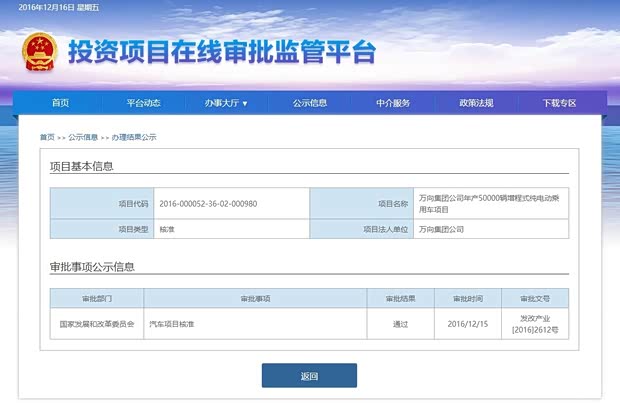Select 公示信息 in the navigation bar
This screenshot has height=403, width=620.
[x=310, y=103]
